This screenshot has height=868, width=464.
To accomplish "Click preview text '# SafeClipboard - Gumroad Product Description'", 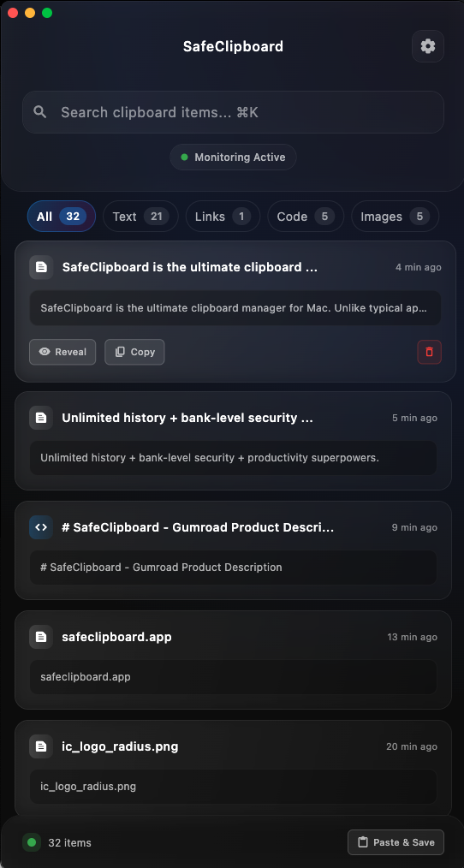I will (x=161, y=568).
